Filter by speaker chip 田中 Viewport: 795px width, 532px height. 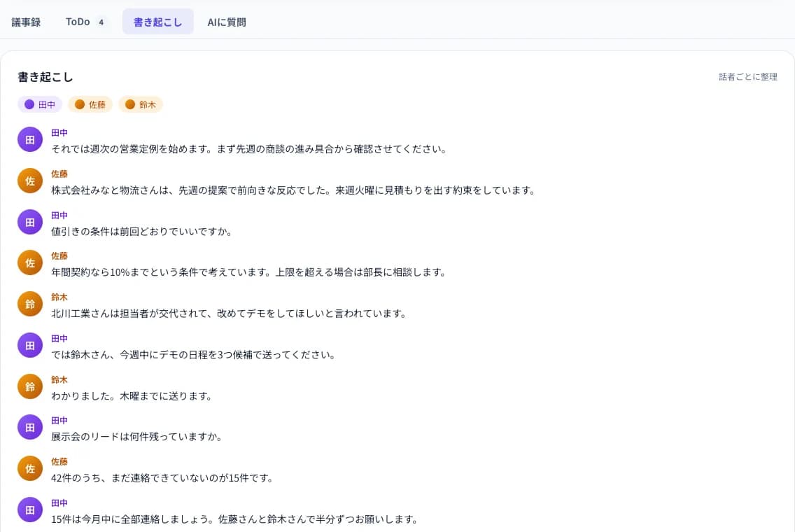pos(40,104)
